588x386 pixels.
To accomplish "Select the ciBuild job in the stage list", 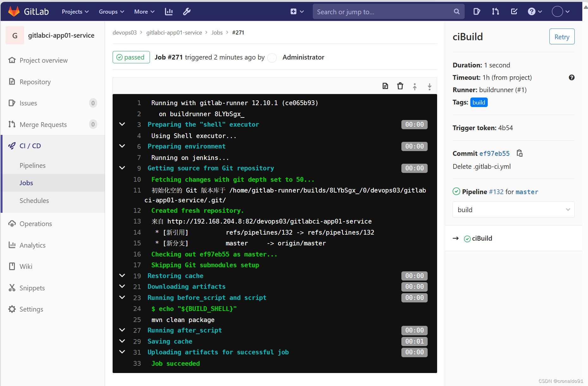I will 482,238.
